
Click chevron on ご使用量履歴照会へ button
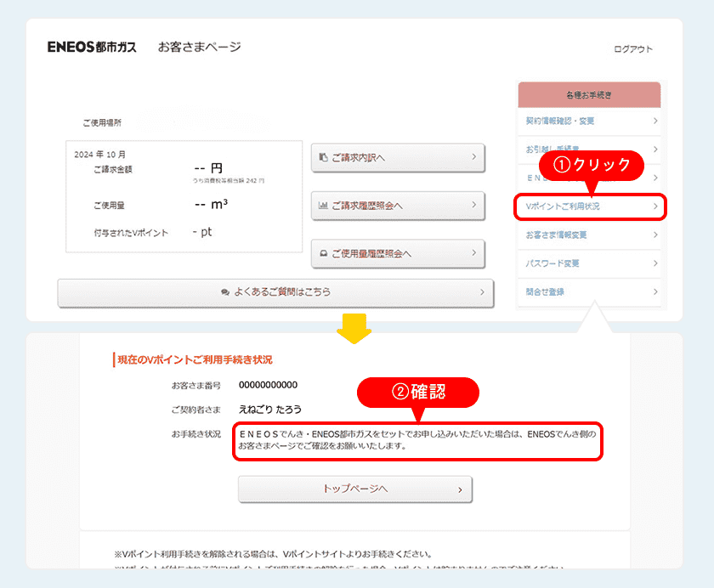coord(474,252)
